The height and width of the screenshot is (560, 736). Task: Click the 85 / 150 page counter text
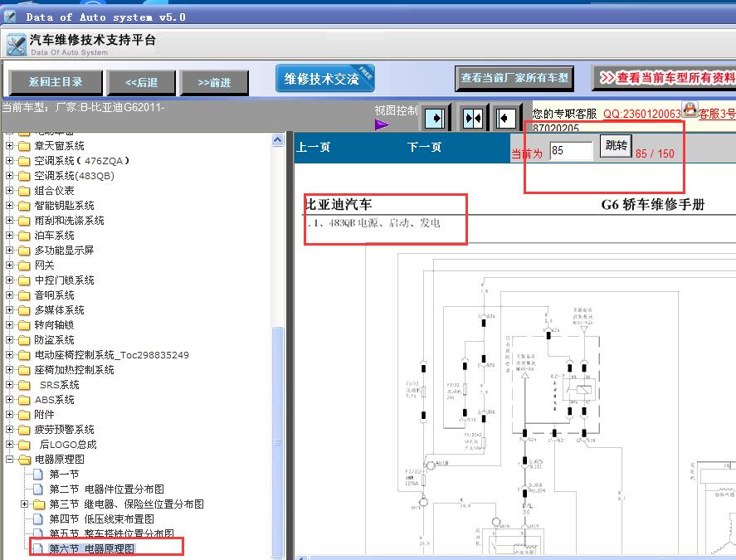tap(655, 153)
